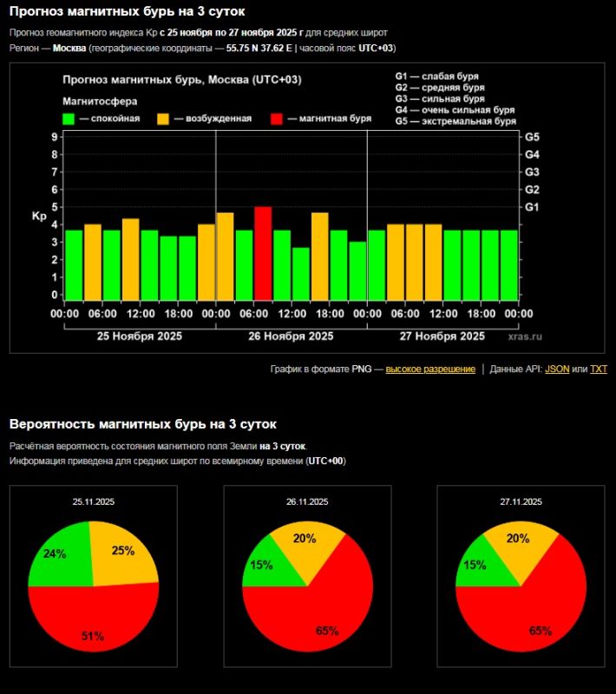Click the Вероятность магнитных бурь на 3 суток heading
616x694 pixels.
point(143,424)
